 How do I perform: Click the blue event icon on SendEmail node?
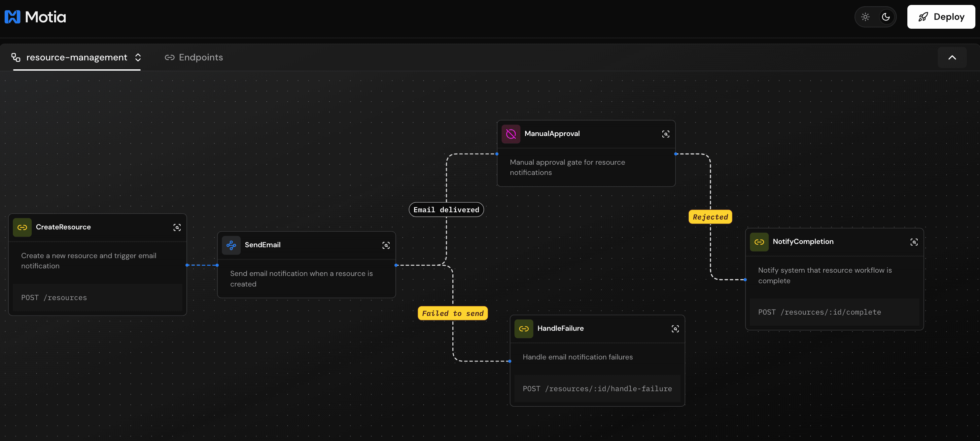(x=231, y=245)
